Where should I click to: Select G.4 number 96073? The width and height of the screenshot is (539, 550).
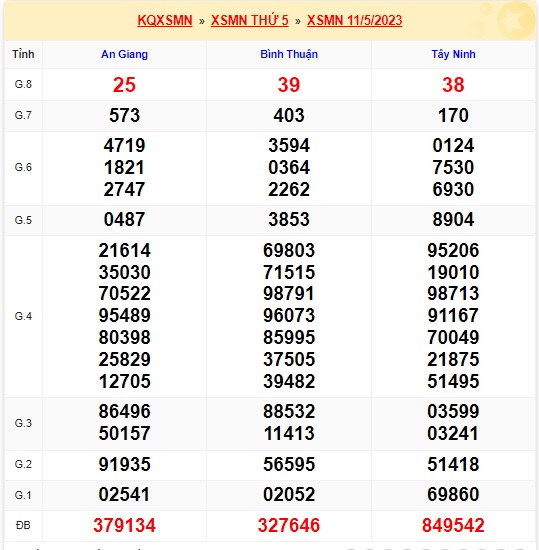click(x=289, y=315)
